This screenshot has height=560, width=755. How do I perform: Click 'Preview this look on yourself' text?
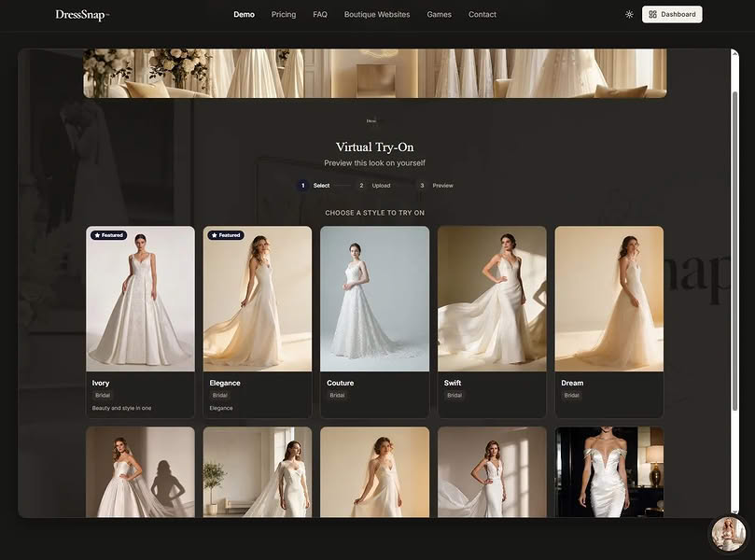(x=374, y=163)
